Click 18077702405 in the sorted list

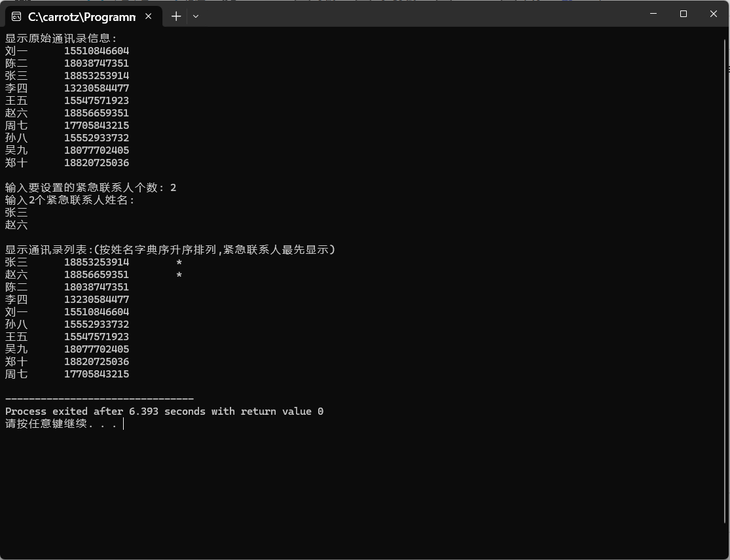(x=96, y=349)
